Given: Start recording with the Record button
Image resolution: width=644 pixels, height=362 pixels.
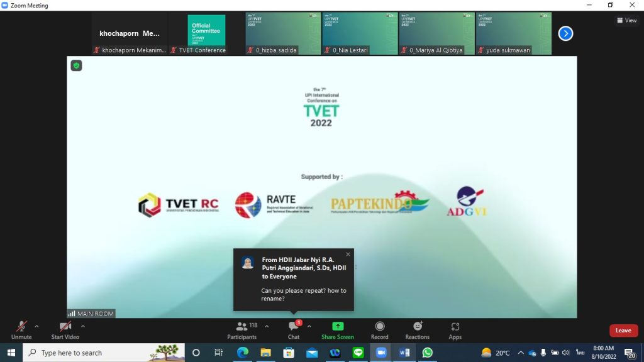Looking at the screenshot, I should [379, 331].
